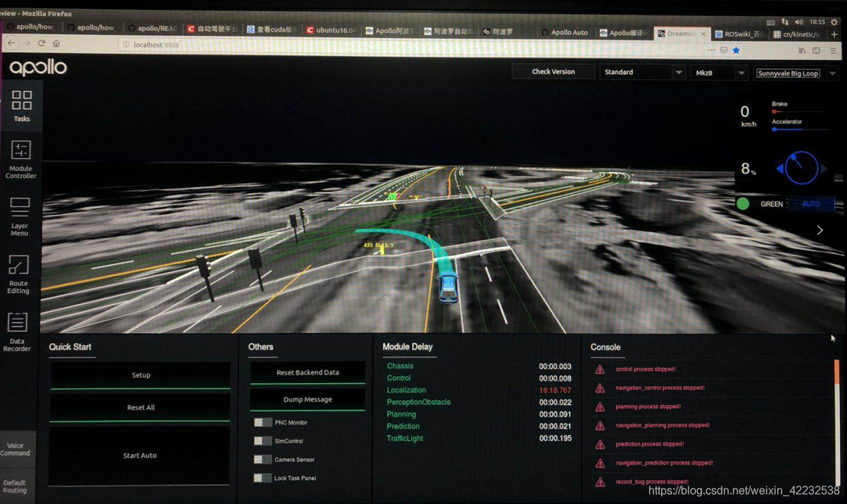Open the browser Library icon
847x504 pixels.
802,51
